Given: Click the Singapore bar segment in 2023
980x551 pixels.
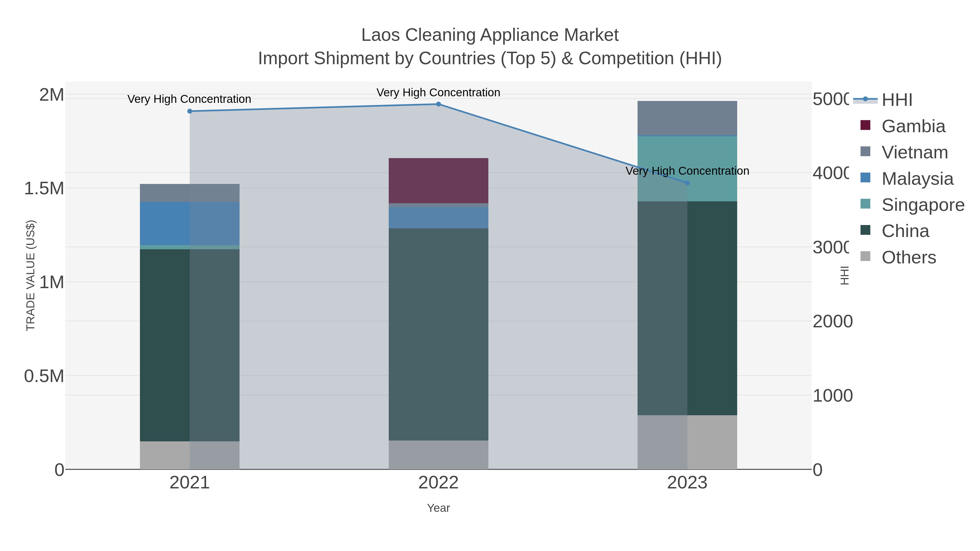Looking at the screenshot, I should tap(687, 169).
